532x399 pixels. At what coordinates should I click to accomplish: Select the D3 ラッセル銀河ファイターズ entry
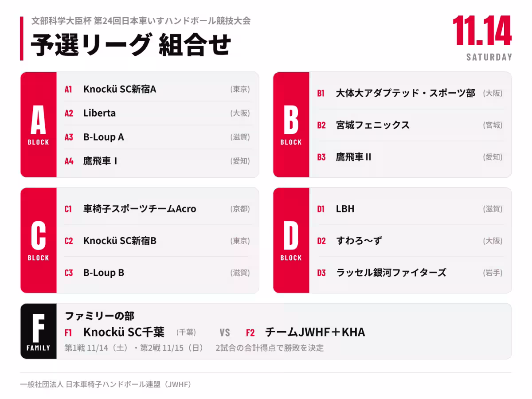point(410,273)
